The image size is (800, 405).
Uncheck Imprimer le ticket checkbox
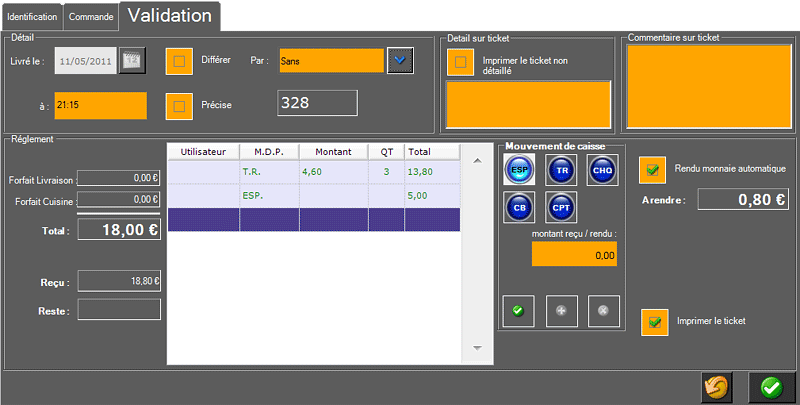655,322
